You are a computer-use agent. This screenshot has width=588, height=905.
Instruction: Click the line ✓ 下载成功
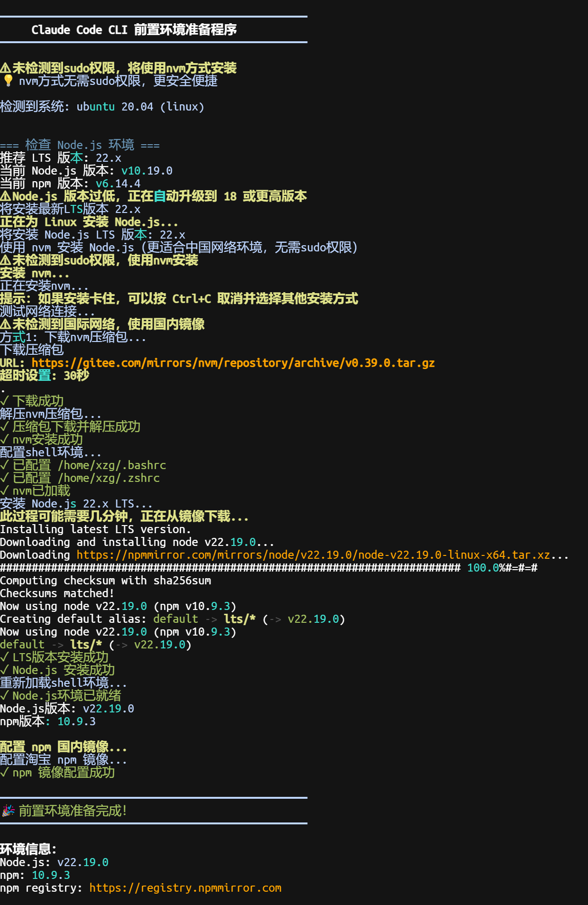click(32, 401)
